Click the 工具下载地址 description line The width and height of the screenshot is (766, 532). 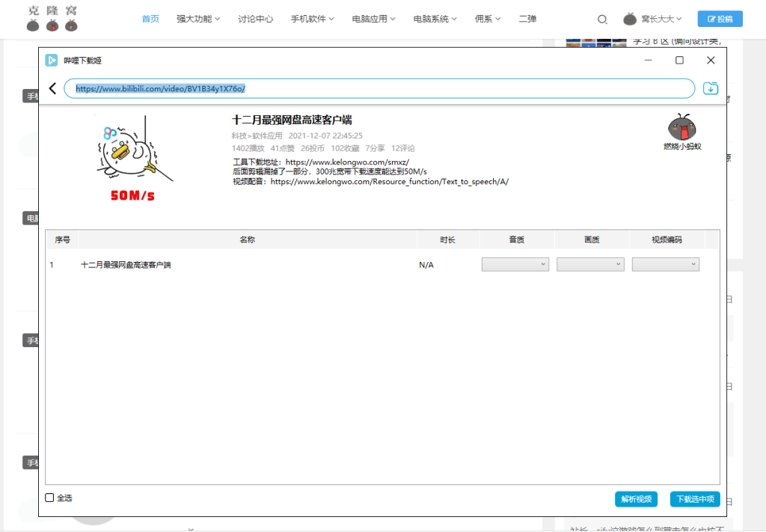click(321, 162)
